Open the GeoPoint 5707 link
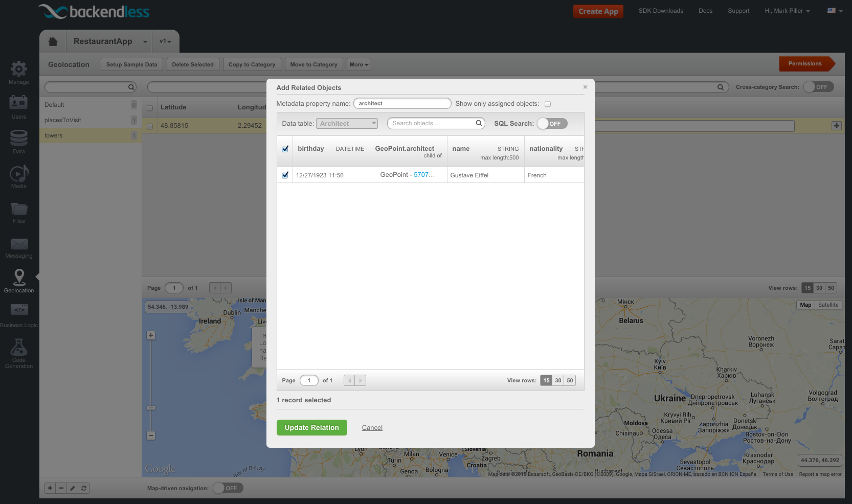The width and height of the screenshot is (852, 504). pyautogui.click(x=424, y=175)
